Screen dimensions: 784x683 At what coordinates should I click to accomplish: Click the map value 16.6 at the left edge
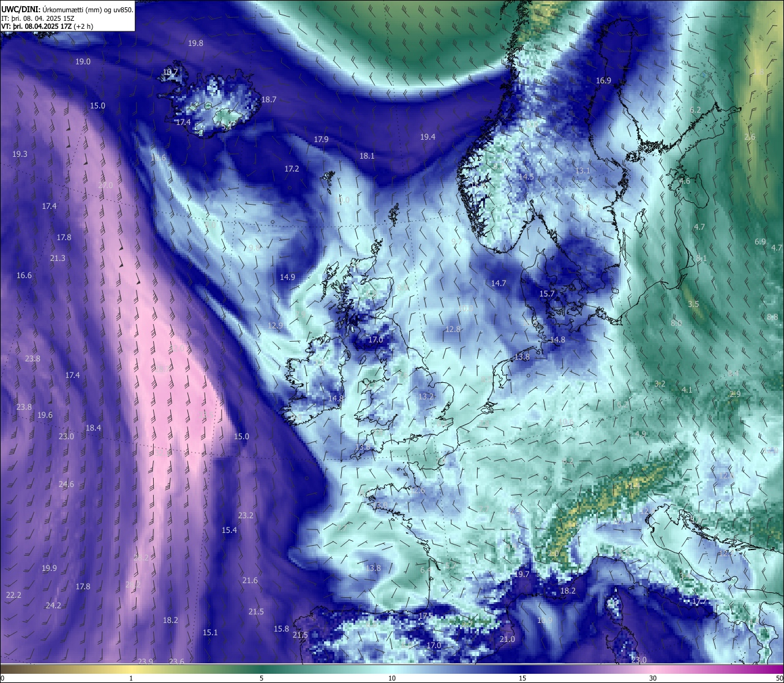click(24, 275)
